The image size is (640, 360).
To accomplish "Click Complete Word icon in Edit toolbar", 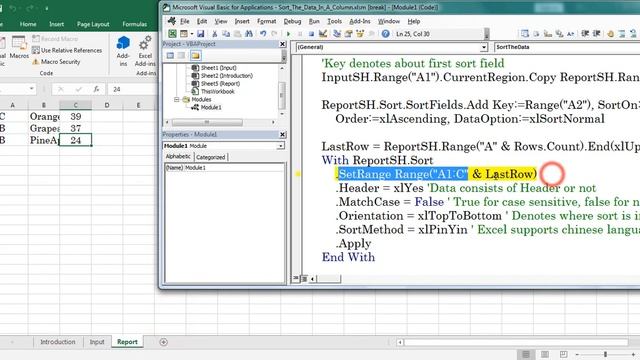I will [570, 34].
